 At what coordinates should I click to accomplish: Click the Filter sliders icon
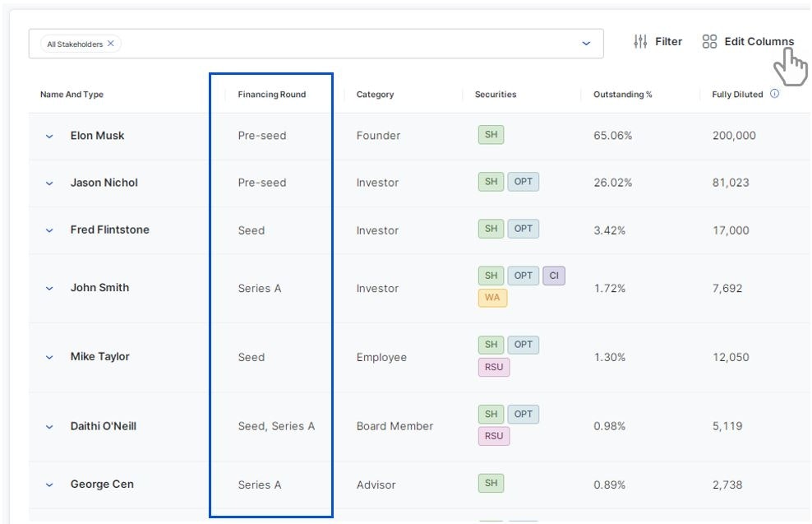(x=641, y=41)
